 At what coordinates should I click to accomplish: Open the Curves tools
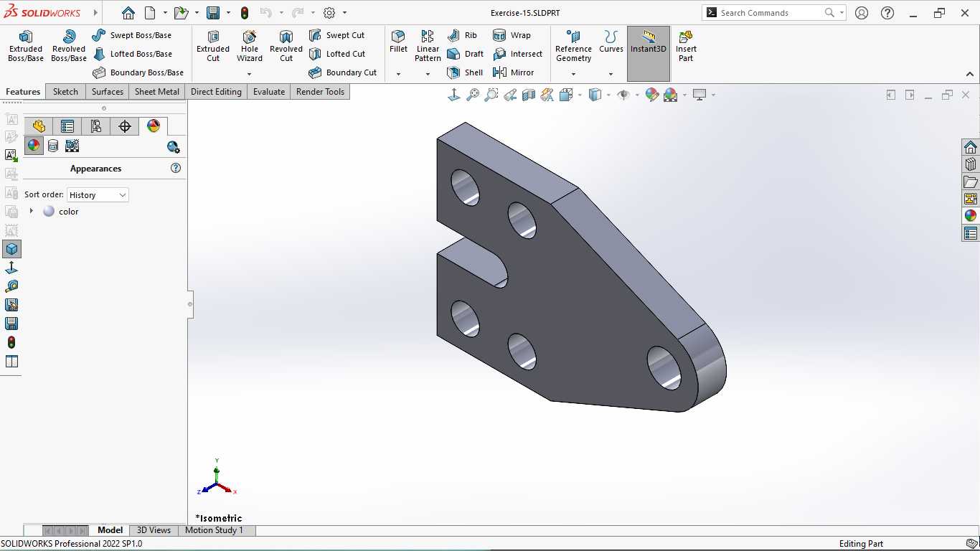pyautogui.click(x=611, y=42)
